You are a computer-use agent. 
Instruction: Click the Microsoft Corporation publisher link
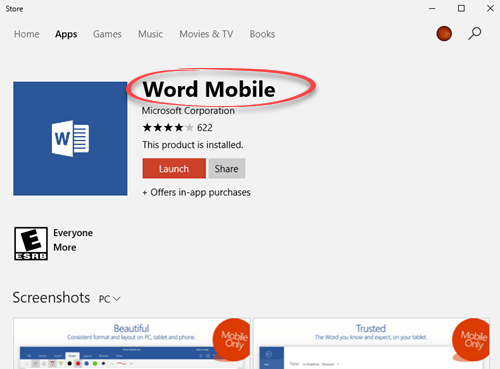pyautogui.click(x=188, y=111)
